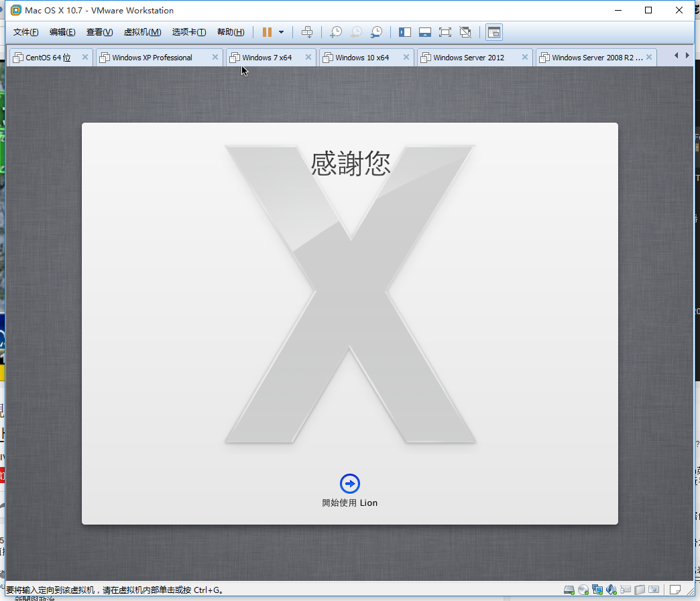Switch to the Windows 7 x64 tab

[x=267, y=58]
